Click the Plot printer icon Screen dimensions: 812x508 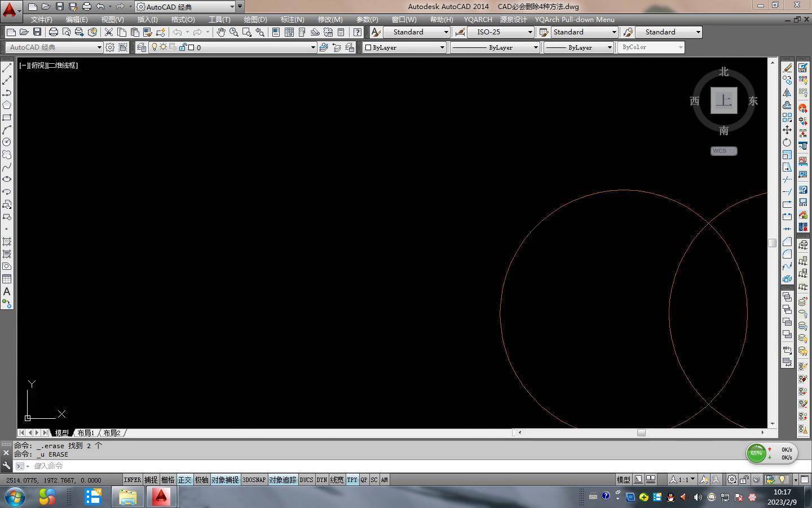click(54, 32)
